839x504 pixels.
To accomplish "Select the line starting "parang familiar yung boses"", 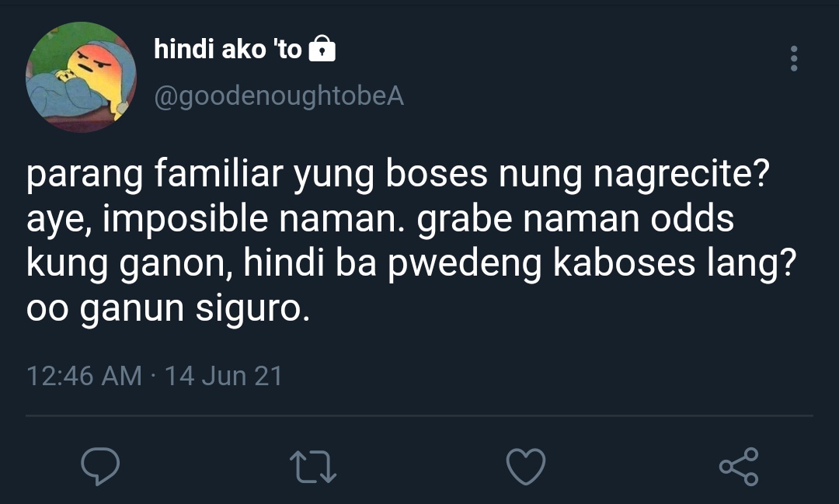I will coord(398,175).
